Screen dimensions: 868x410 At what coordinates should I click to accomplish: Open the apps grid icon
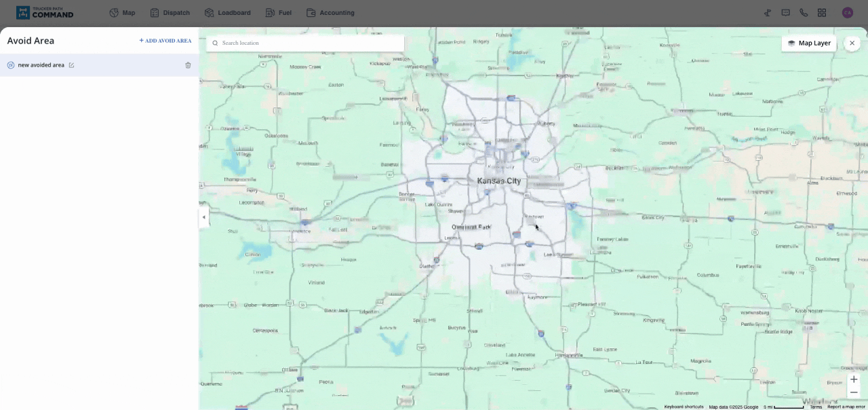(x=822, y=12)
